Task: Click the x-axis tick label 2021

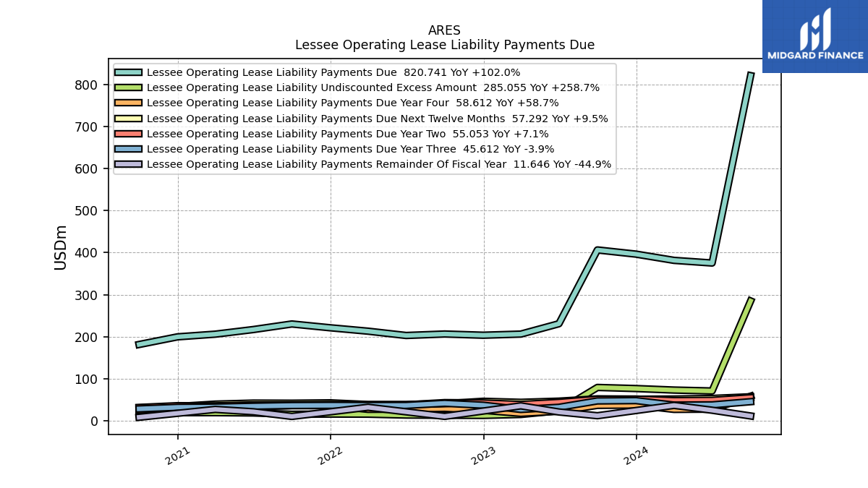Action: pyautogui.click(x=178, y=455)
